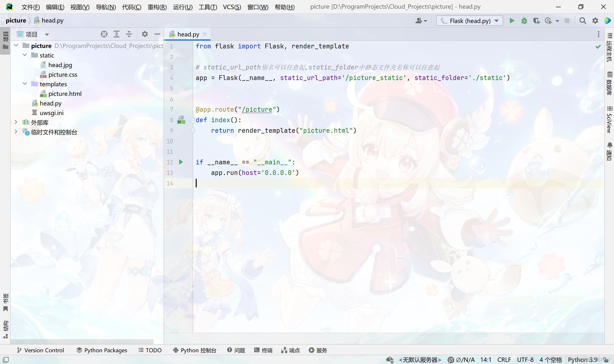The width and height of the screenshot is (614, 364).
Task: Hide the project tool window
Action: click(x=157, y=34)
